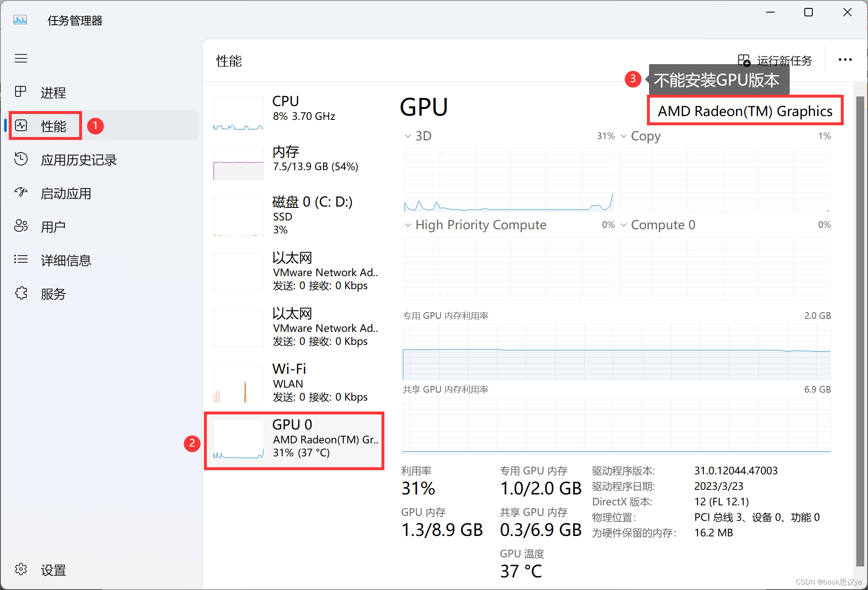The image size is (868, 590).
Task: Select the 性能 (Performance) page icon
Action: click(x=21, y=125)
